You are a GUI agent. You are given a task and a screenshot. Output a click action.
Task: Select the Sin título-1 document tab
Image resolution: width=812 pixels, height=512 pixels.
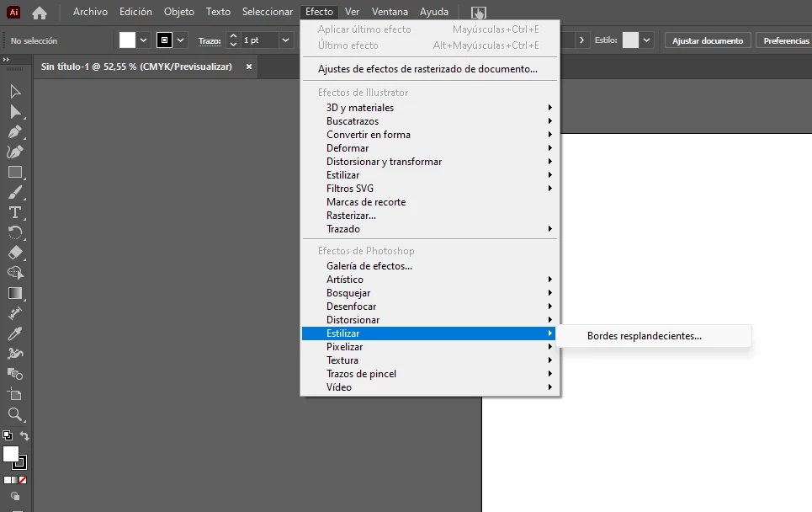click(x=136, y=67)
